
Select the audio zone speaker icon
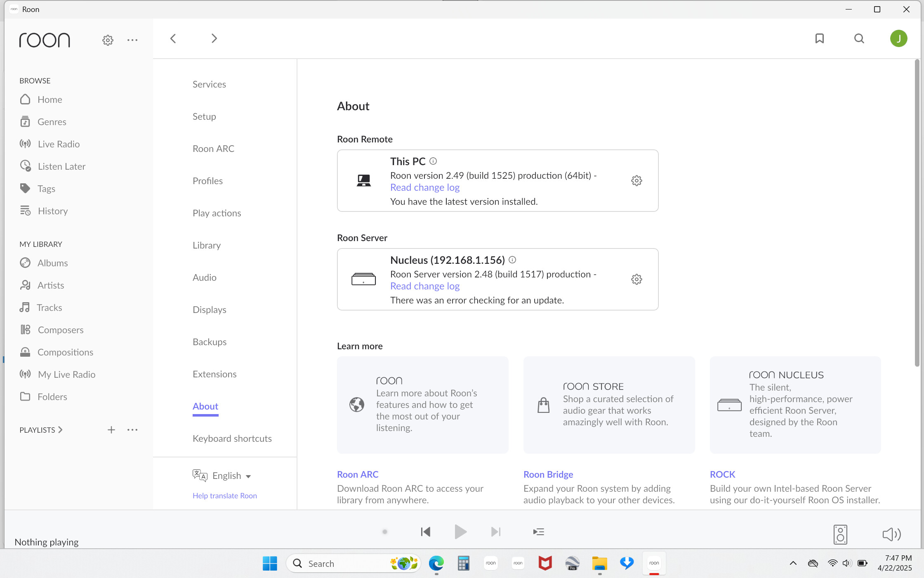tap(840, 534)
